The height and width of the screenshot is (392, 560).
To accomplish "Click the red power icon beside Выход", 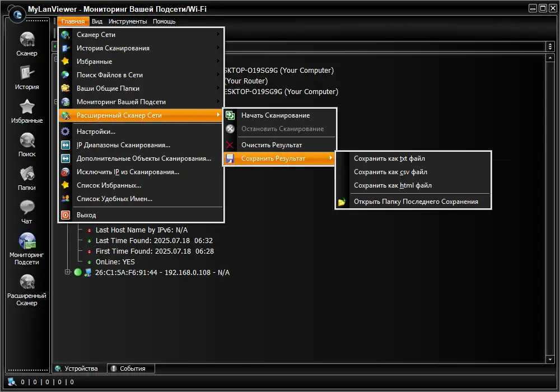I will pyautogui.click(x=66, y=215).
